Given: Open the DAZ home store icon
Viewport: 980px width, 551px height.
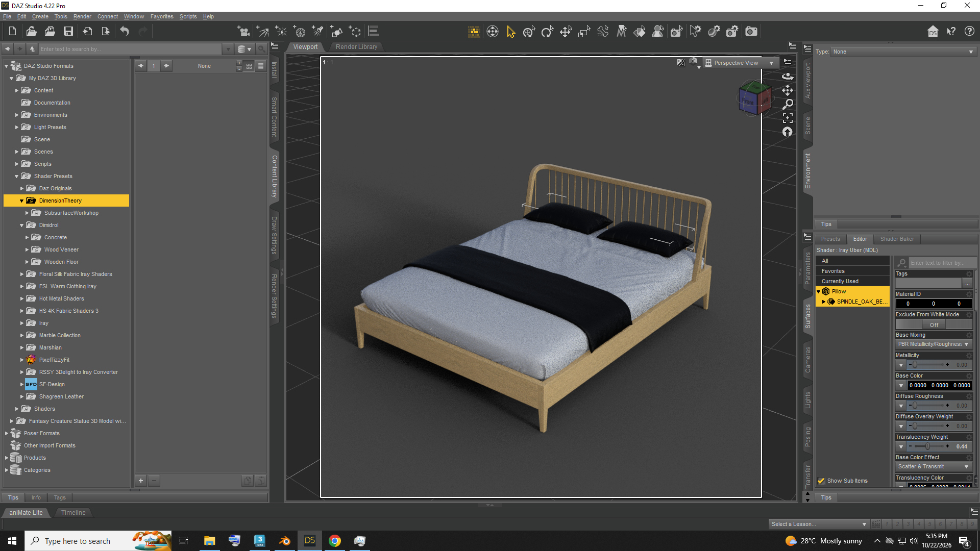Looking at the screenshot, I should [933, 32].
